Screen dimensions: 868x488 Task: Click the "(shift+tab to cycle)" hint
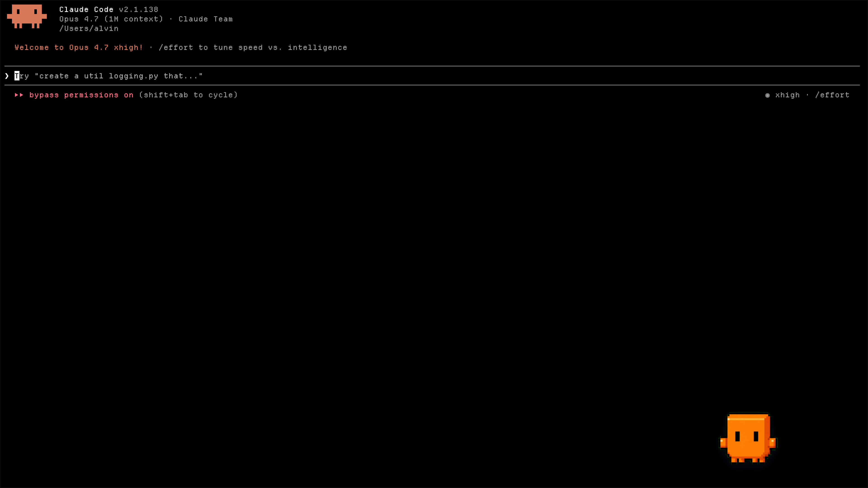[x=188, y=95]
